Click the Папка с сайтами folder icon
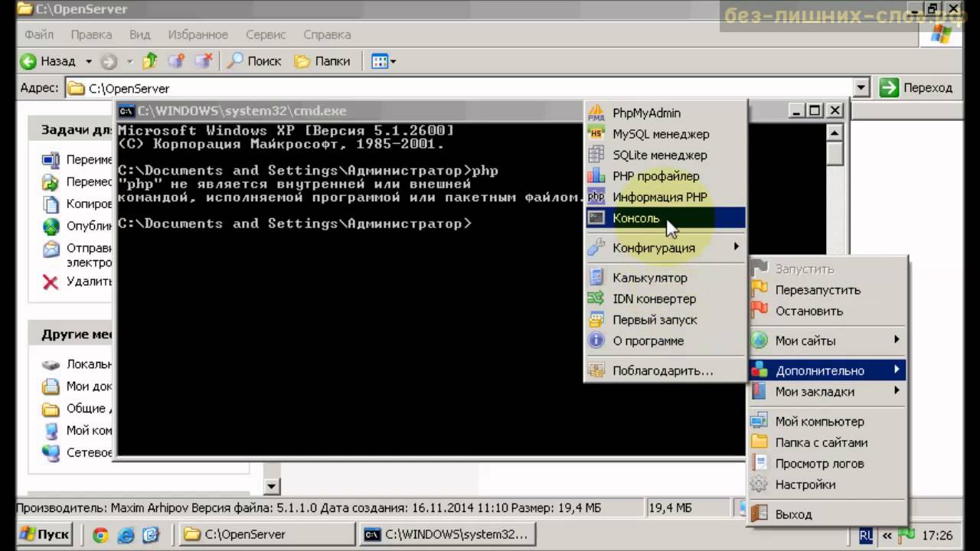The image size is (980, 551). tap(759, 442)
